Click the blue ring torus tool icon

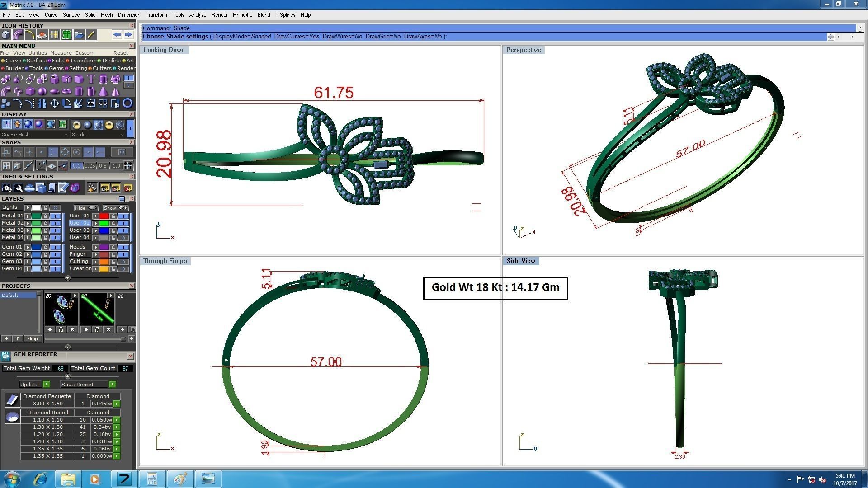(x=127, y=103)
